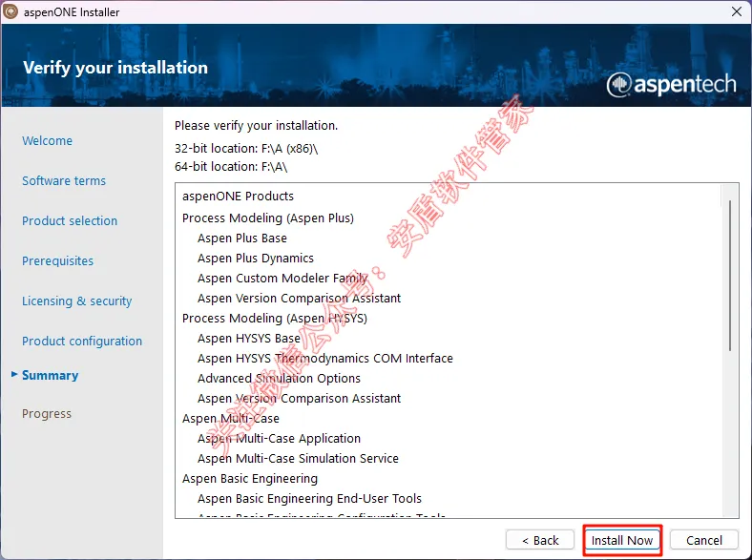The height and width of the screenshot is (560, 752).
Task: Click the products list vertical scrollbar
Action: 730,276
